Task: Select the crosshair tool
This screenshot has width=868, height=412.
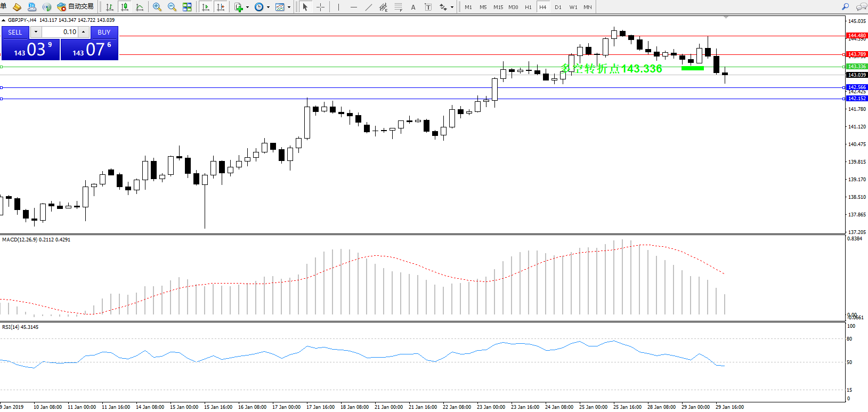Action: point(320,7)
